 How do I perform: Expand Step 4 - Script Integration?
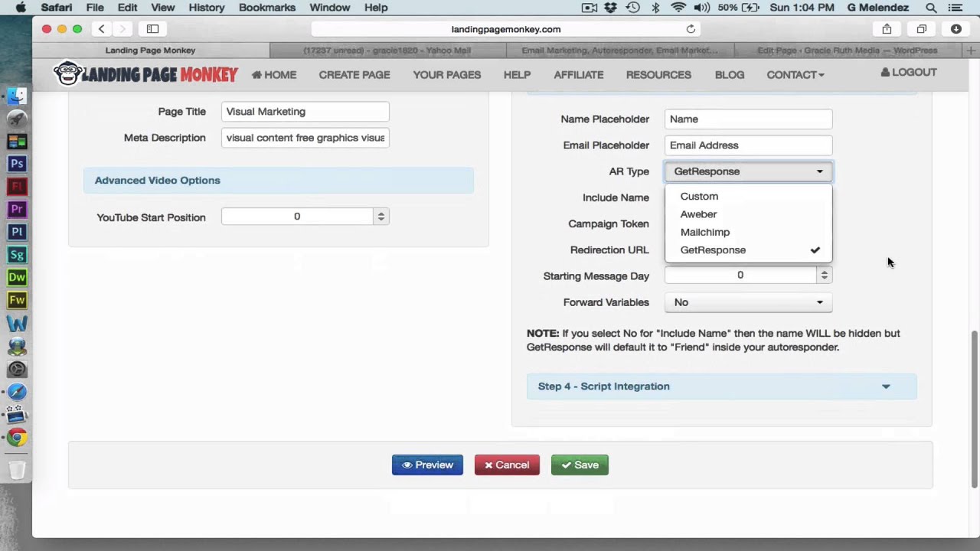point(721,386)
